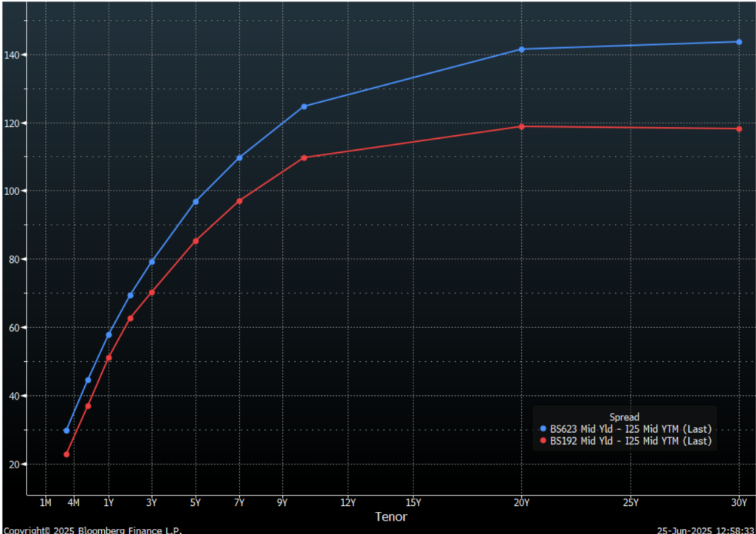Click the 100 value on the y-axis
Viewport: 756px width, 534px height.
13,191
